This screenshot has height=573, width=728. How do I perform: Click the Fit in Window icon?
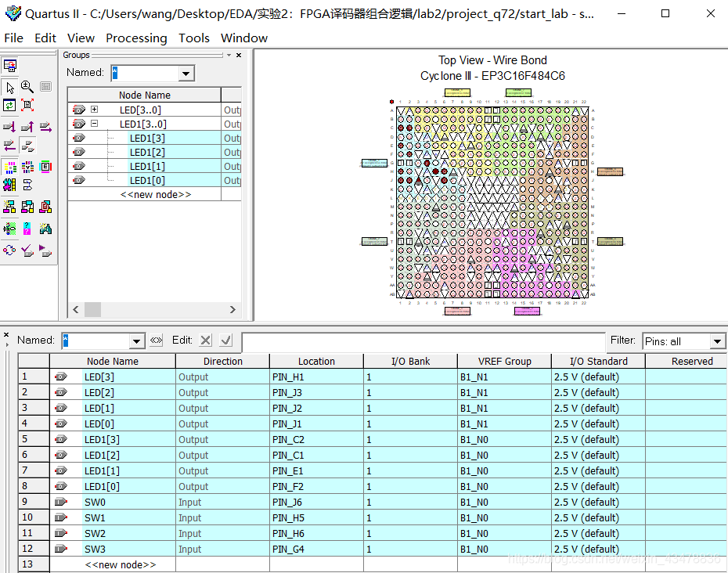pos(27,106)
